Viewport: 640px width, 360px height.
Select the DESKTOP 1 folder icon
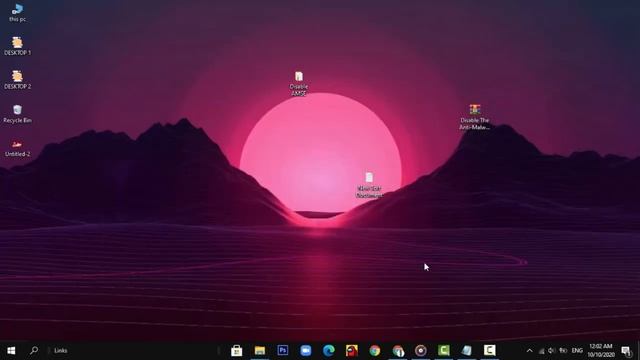(17, 46)
